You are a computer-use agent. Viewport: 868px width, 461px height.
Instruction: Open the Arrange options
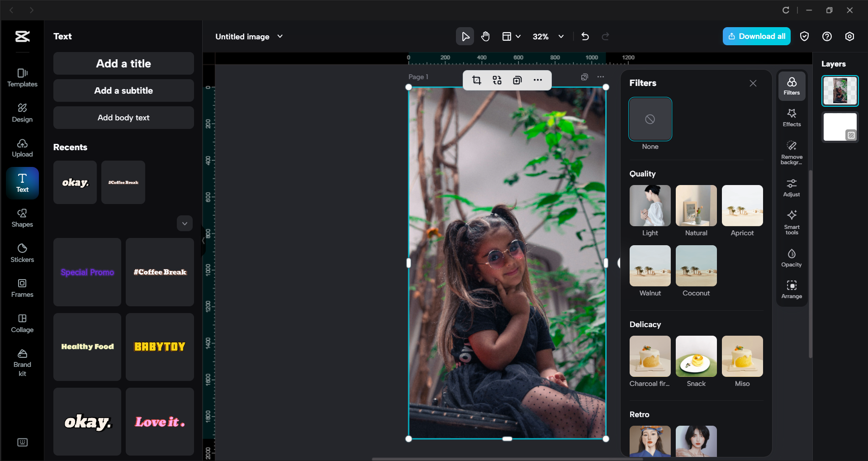[x=791, y=289]
